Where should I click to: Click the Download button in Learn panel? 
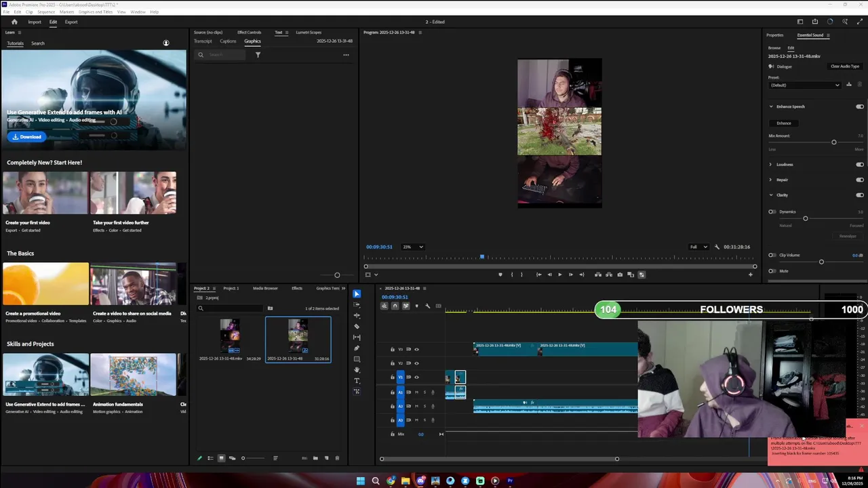26,137
